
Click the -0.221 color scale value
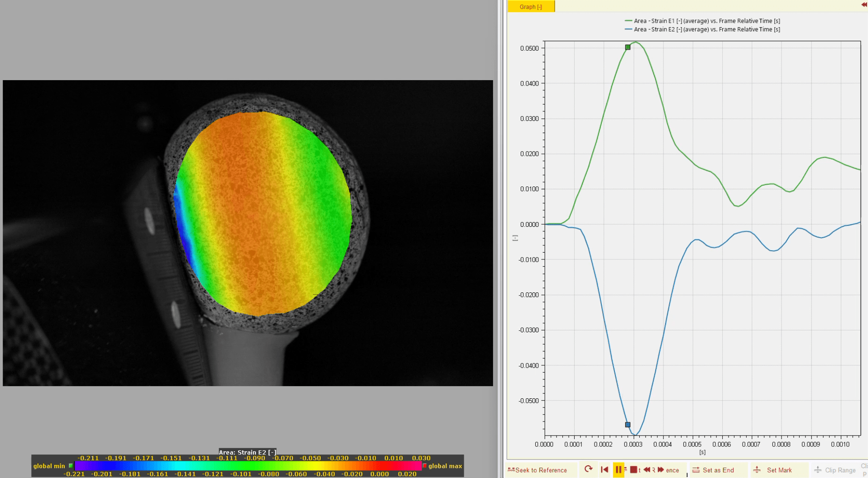74,474
